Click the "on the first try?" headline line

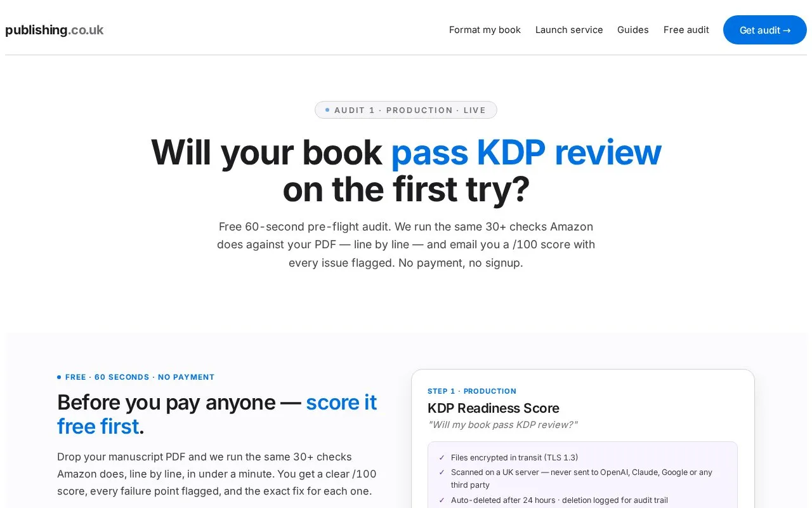(406, 189)
